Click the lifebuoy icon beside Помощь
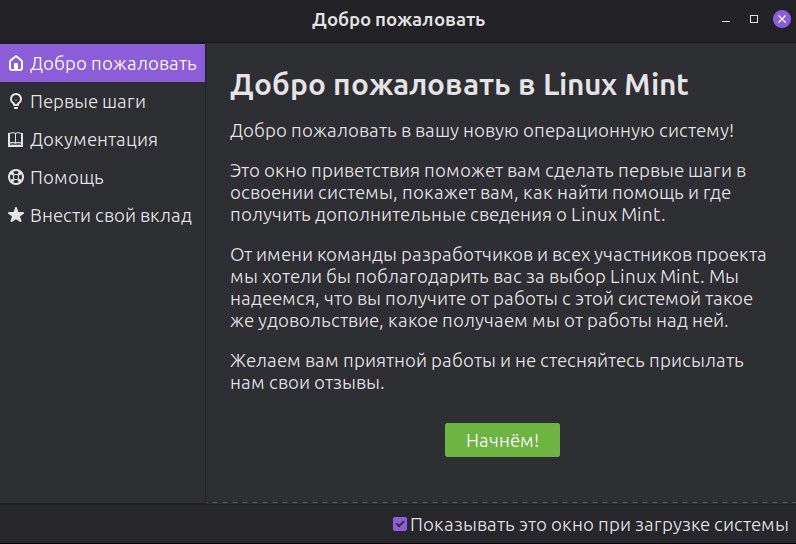This screenshot has width=796, height=544. [x=16, y=177]
